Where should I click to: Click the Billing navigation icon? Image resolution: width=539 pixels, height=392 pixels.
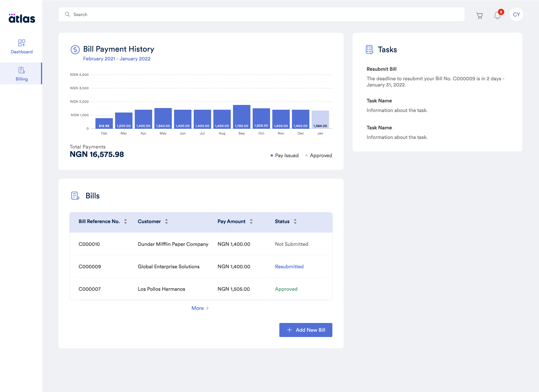[x=21, y=70]
